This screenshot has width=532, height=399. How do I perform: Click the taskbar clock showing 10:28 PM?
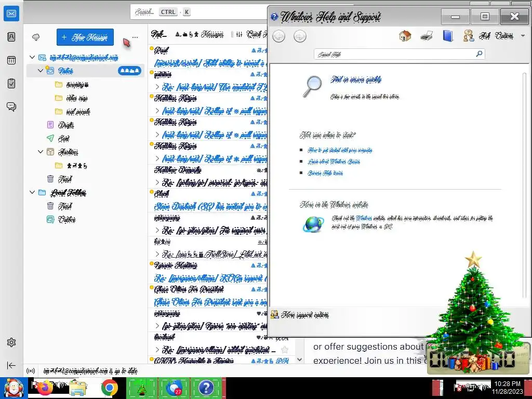(508, 388)
